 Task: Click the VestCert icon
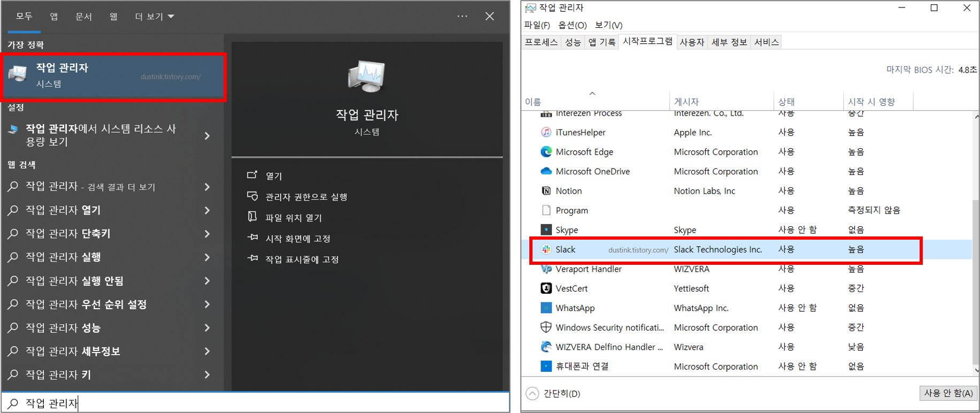coord(546,288)
